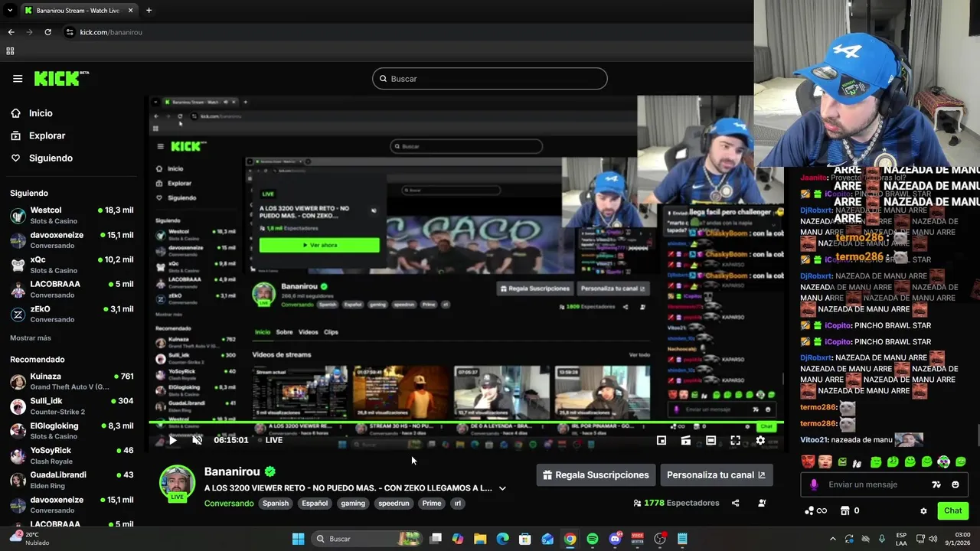
Task: Select the irl tag
Action: [x=457, y=504]
